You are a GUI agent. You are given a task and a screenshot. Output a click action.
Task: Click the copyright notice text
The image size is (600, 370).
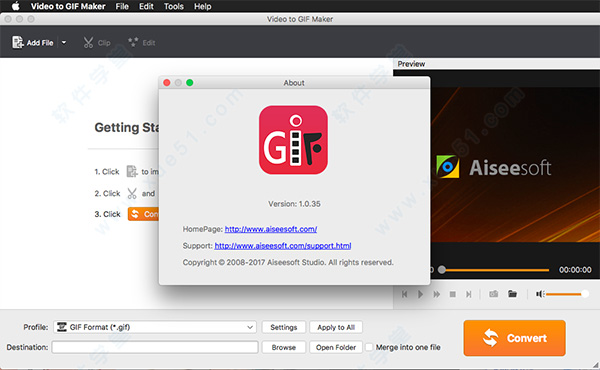(288, 262)
